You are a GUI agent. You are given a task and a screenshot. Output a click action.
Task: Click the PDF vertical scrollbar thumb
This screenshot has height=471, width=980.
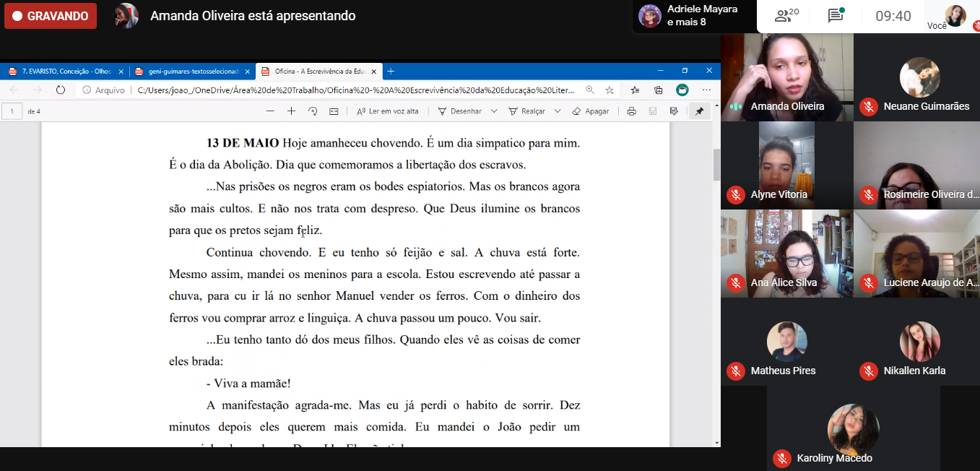click(716, 165)
